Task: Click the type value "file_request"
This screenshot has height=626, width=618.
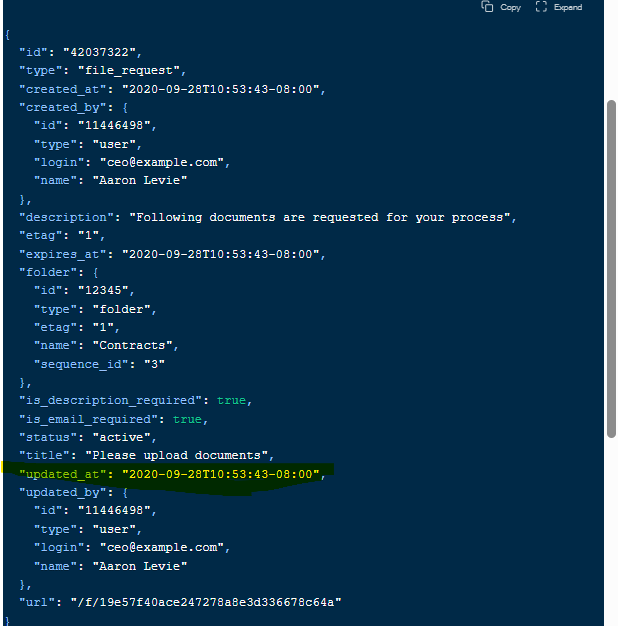Action: coord(129,71)
